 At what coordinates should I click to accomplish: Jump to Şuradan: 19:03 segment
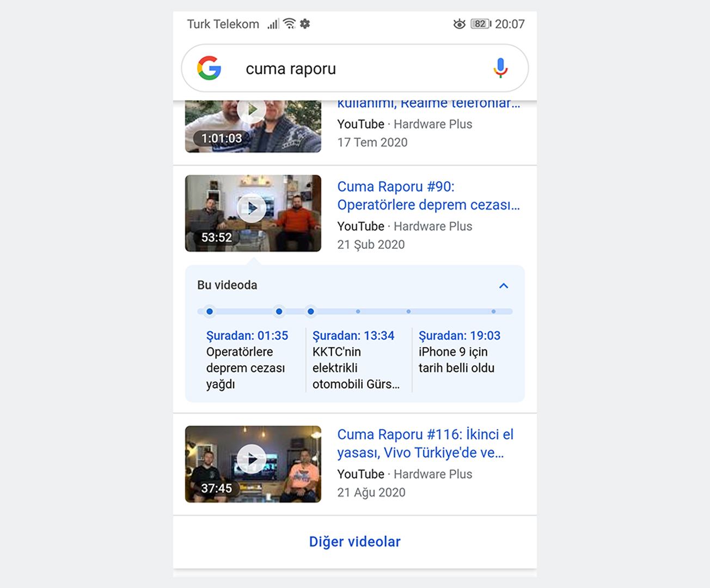tap(460, 335)
